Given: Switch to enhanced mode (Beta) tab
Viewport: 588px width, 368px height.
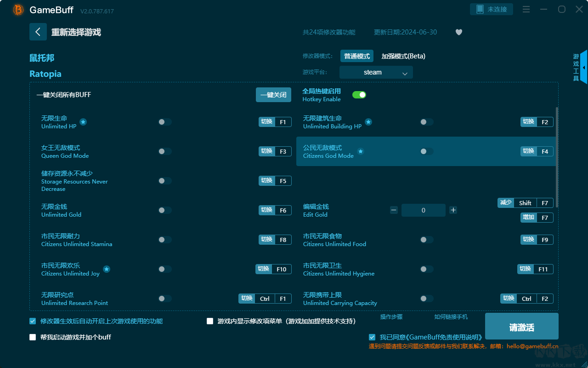Looking at the screenshot, I should click(x=403, y=56).
